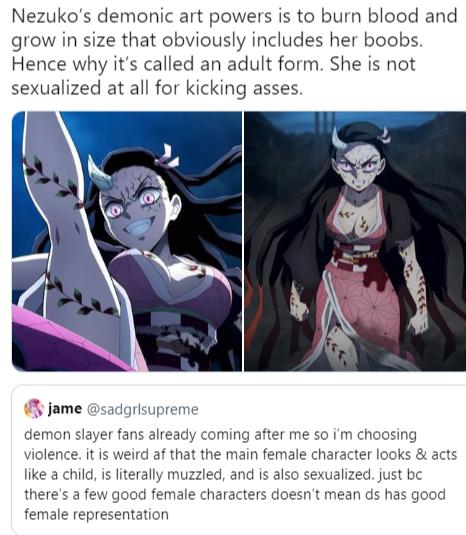Click the @sadgrlsupreme handle
The width and height of the screenshot is (466, 535).
[143, 409]
